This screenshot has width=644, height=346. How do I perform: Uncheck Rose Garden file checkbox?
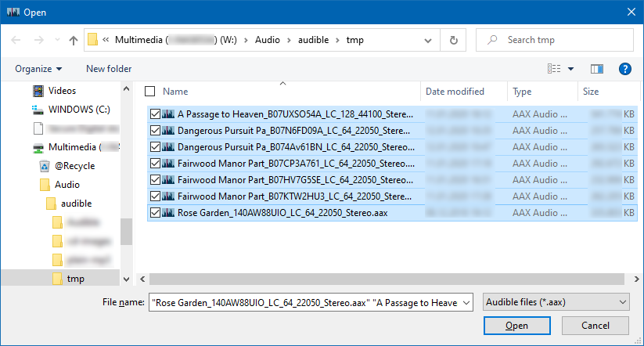click(155, 212)
